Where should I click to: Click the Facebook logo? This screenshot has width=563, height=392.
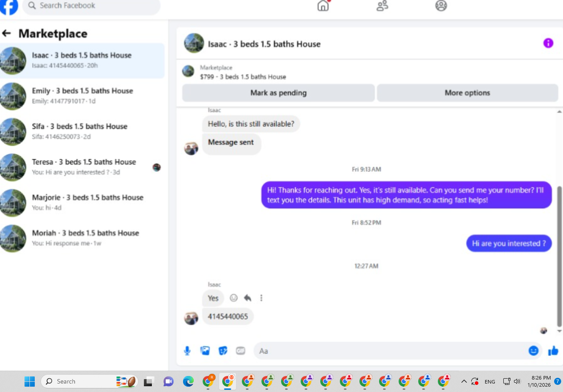[8, 7]
